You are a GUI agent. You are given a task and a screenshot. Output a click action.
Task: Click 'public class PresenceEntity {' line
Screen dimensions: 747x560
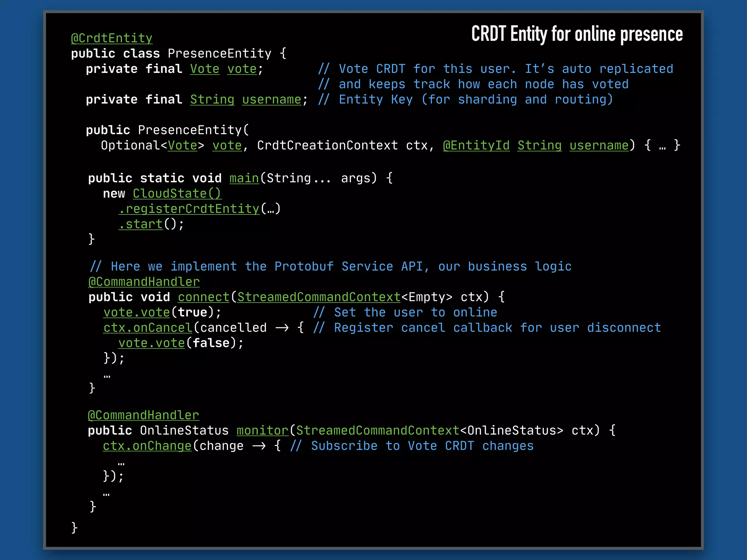(179, 54)
